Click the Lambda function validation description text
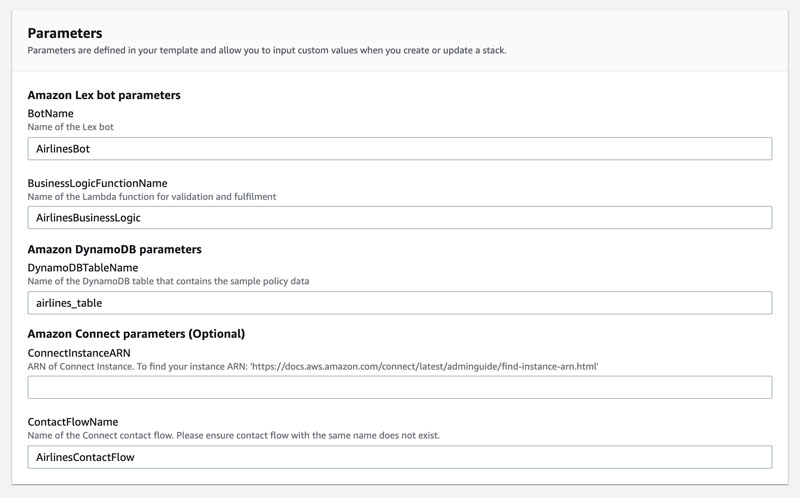The width and height of the screenshot is (800, 498). tap(152, 197)
